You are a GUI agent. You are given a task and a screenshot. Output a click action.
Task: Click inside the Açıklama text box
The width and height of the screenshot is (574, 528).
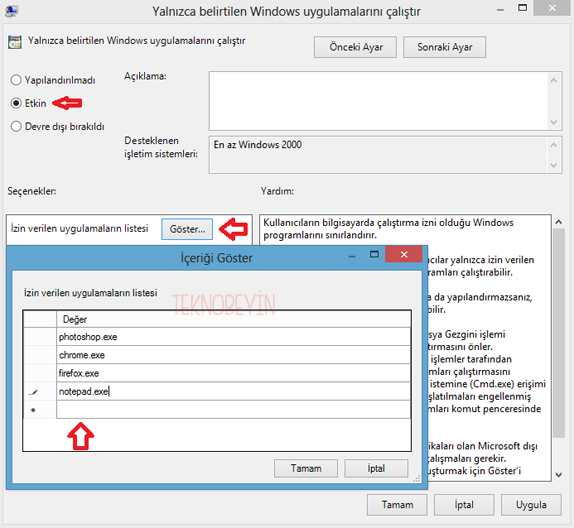(x=378, y=101)
